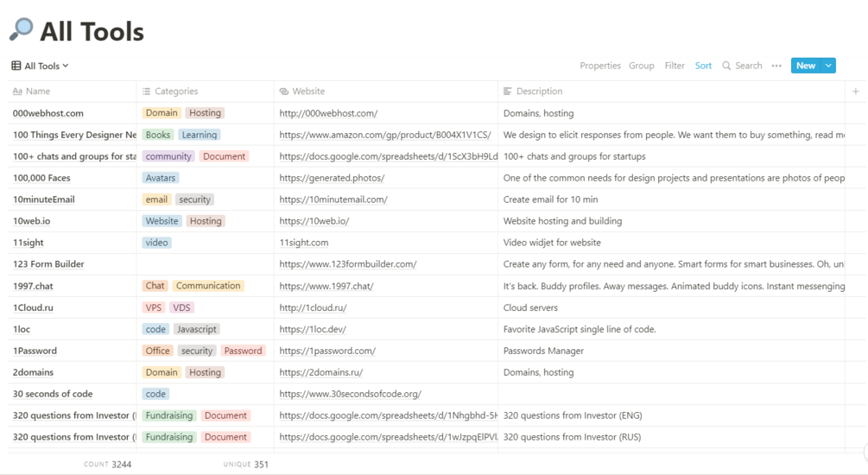Open the three-dots more options menu
868x475 pixels.
[x=776, y=66]
